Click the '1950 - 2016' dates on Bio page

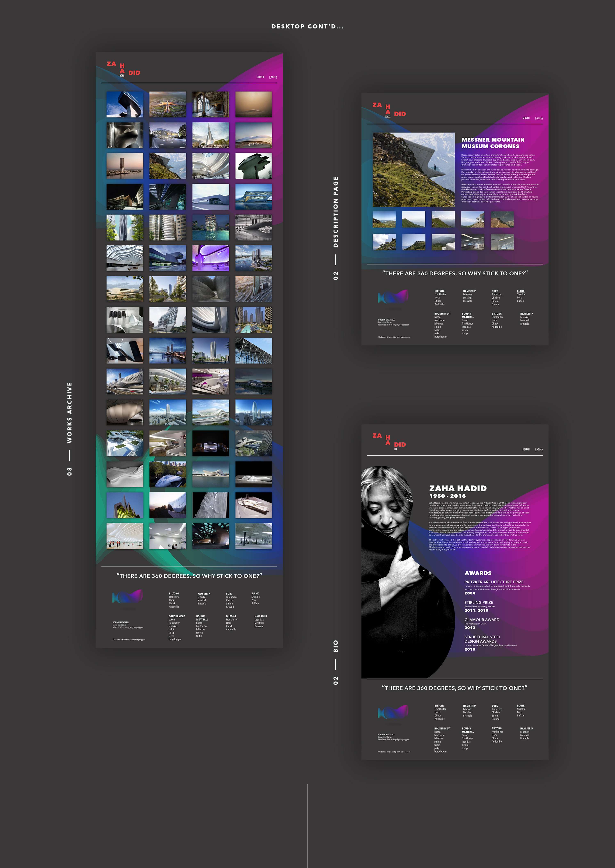pos(447,496)
